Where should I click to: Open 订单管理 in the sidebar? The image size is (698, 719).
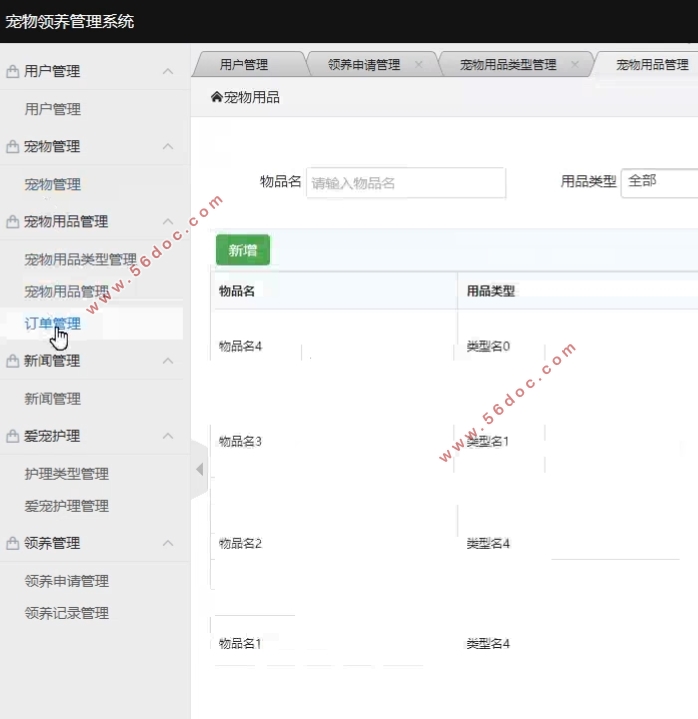coord(53,324)
